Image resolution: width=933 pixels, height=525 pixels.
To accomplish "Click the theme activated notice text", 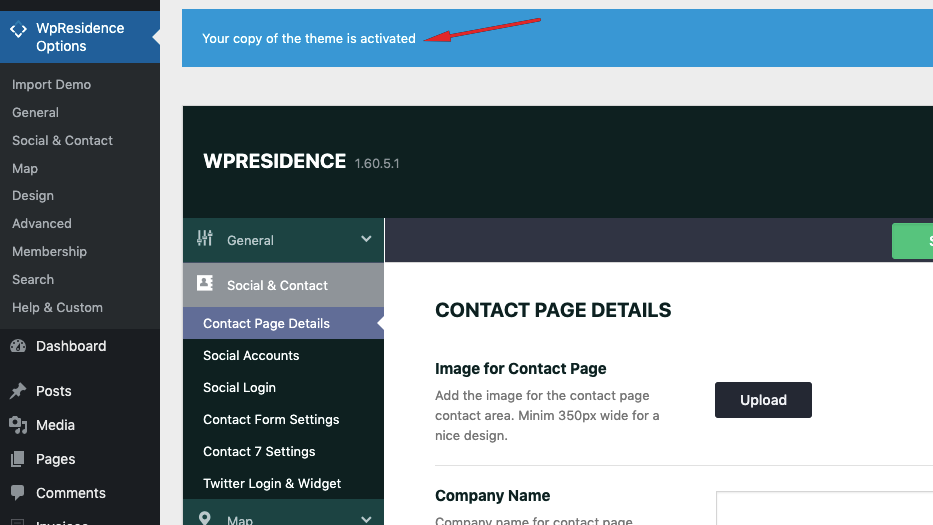I will coord(309,39).
